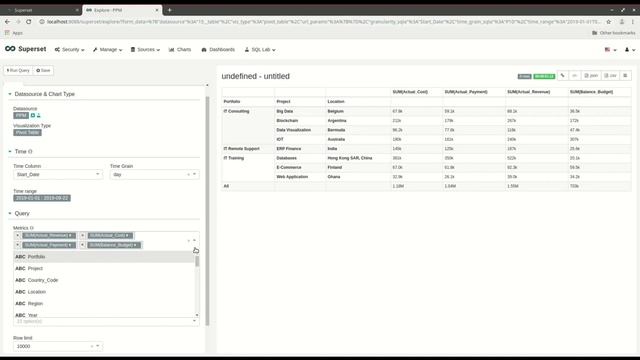Open a new browser tab

tap(169, 10)
